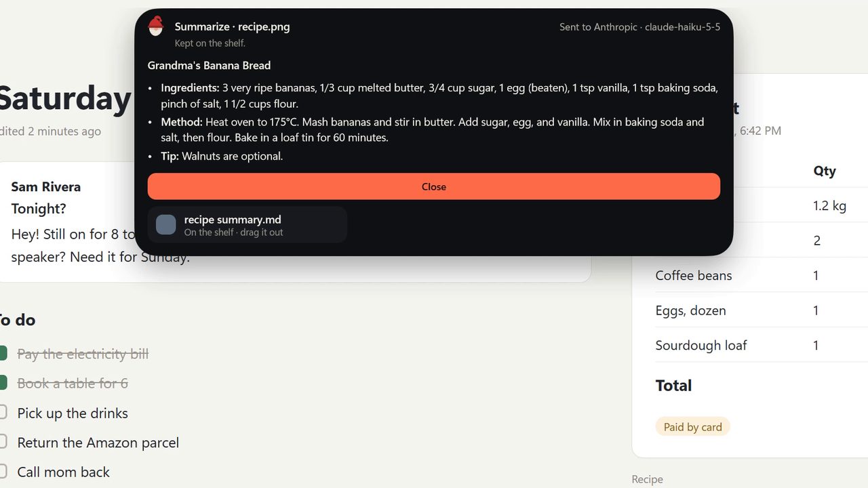The width and height of the screenshot is (868, 488).
Task: Click the Recipe caption below receipt
Action: click(647, 479)
